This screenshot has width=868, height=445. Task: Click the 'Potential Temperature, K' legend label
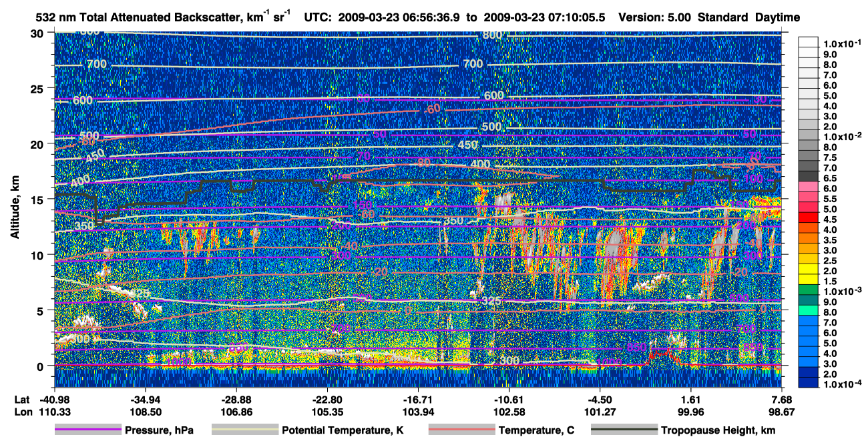coord(343,431)
